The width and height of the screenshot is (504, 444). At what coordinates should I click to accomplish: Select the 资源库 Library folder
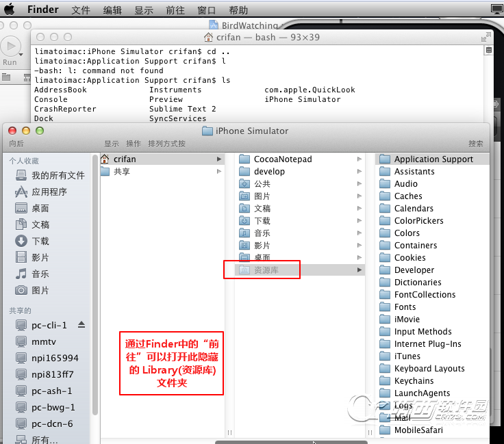299,270
